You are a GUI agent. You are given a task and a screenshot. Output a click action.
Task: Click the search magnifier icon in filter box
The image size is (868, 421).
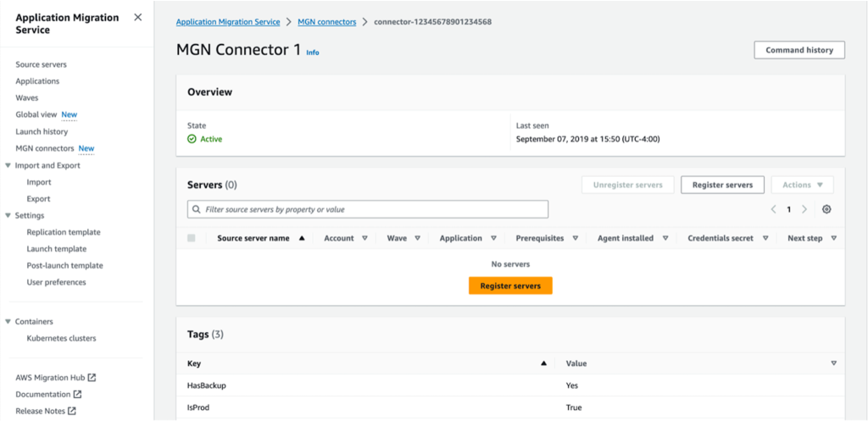(x=197, y=210)
